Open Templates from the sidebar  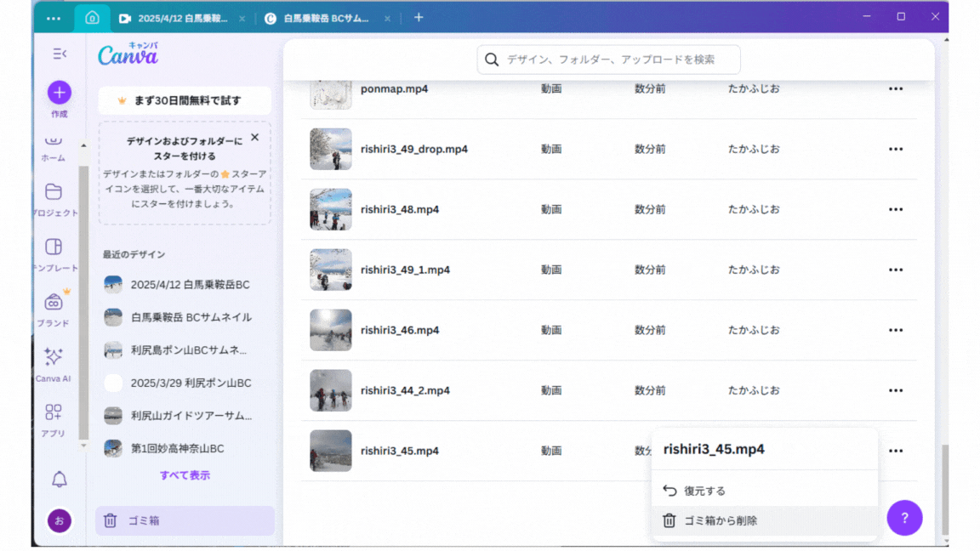(54, 247)
